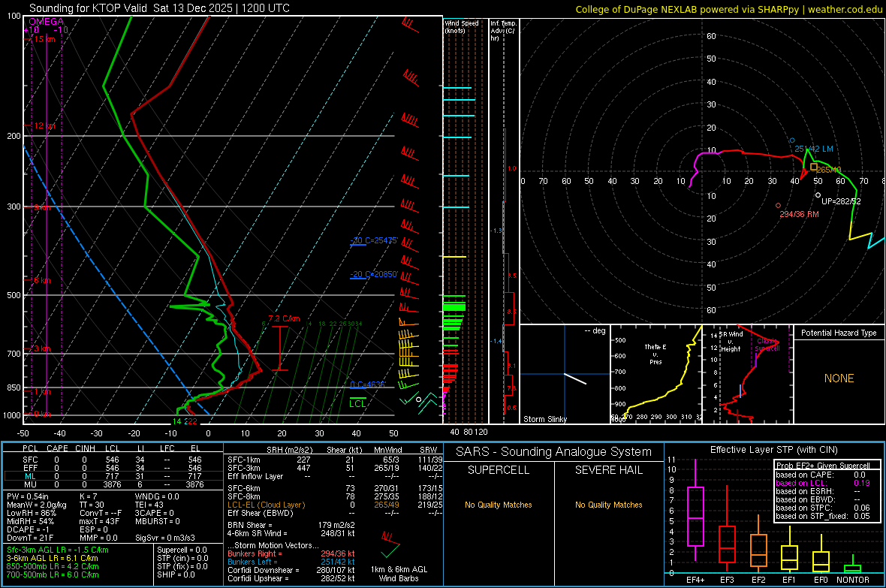The height and width of the screenshot is (588, 886).
Task: Click the red 'Bunkers Right =' row
Action: pyautogui.click(x=291, y=553)
